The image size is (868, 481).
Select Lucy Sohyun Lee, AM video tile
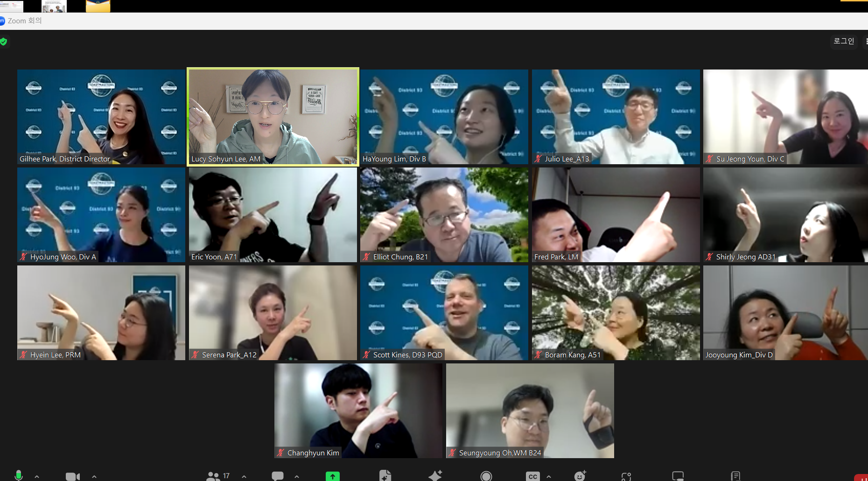point(273,117)
